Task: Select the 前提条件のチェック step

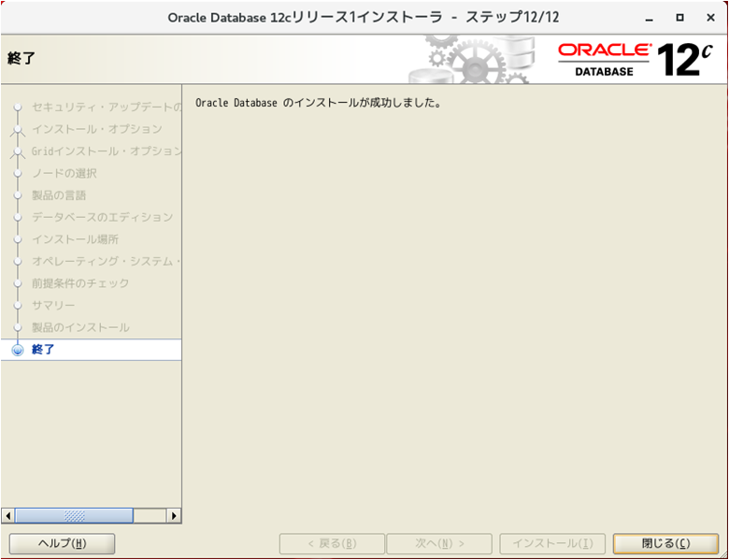Action: coord(80,283)
